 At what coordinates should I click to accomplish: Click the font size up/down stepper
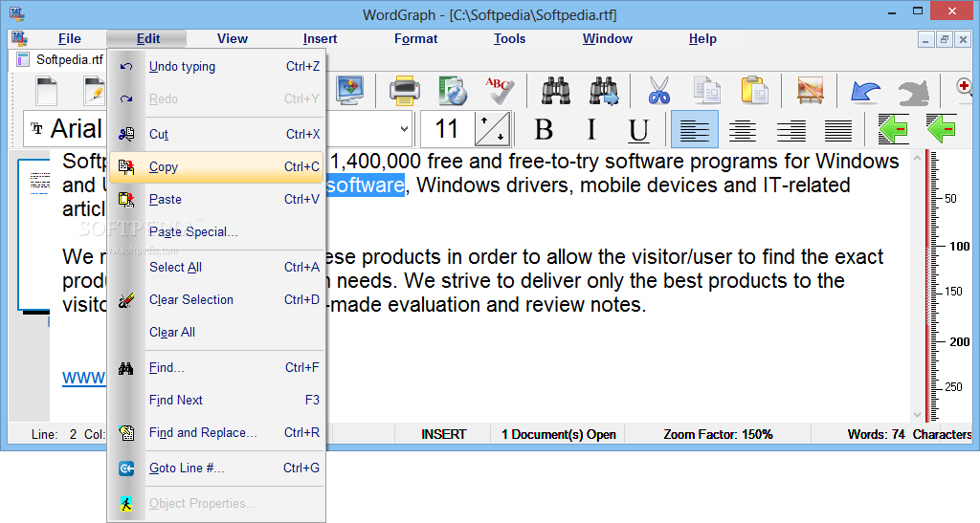(493, 129)
